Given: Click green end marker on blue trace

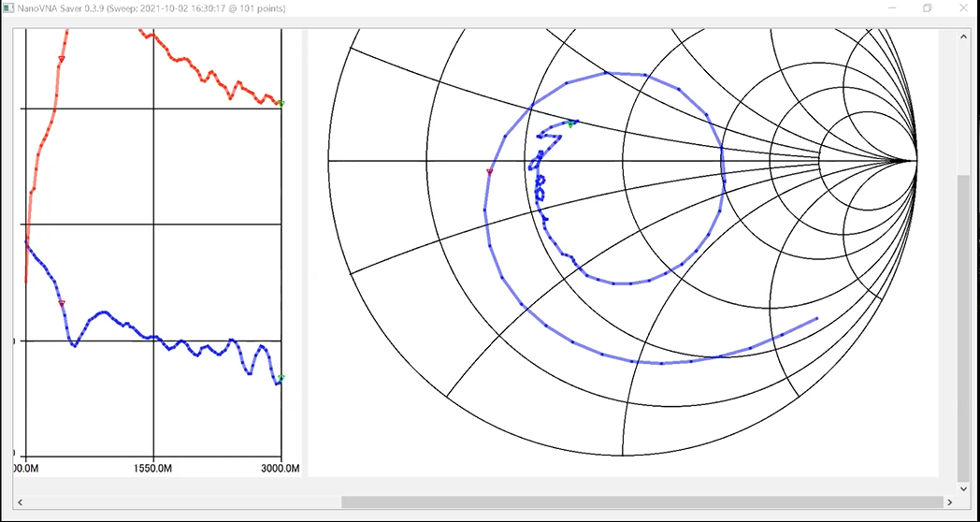Looking at the screenshot, I should (x=281, y=378).
